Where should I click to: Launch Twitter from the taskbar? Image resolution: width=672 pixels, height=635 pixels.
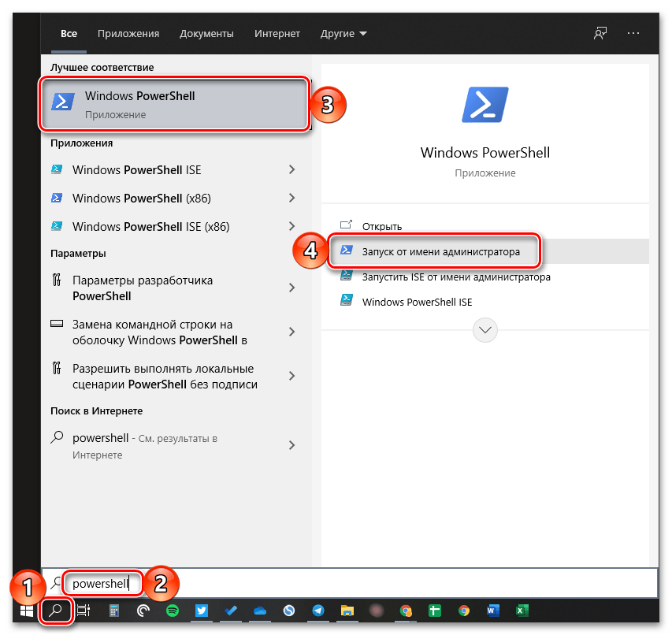201,610
